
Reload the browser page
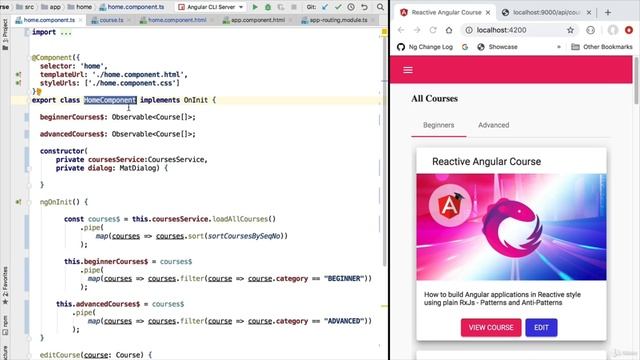point(433,30)
